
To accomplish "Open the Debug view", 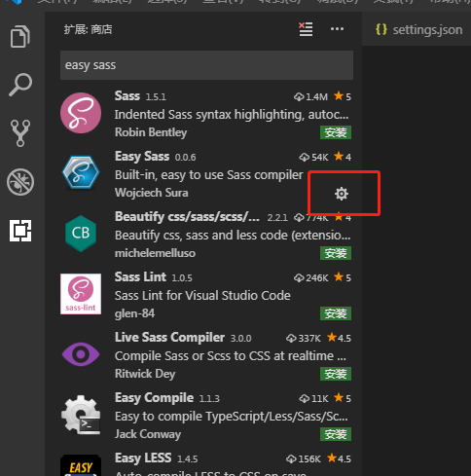I will tap(20, 182).
